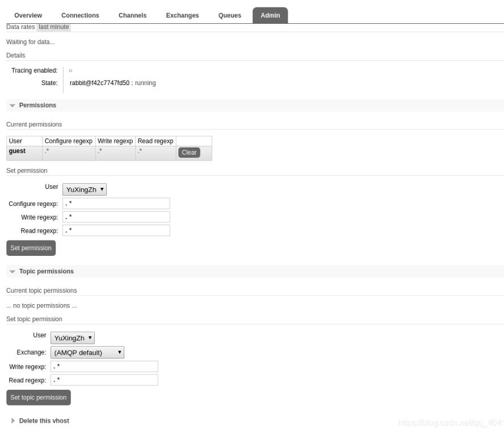Viewport: 504px width, 434px height.
Task: Focus Read regexp field under Set permission
Action: pos(116,230)
